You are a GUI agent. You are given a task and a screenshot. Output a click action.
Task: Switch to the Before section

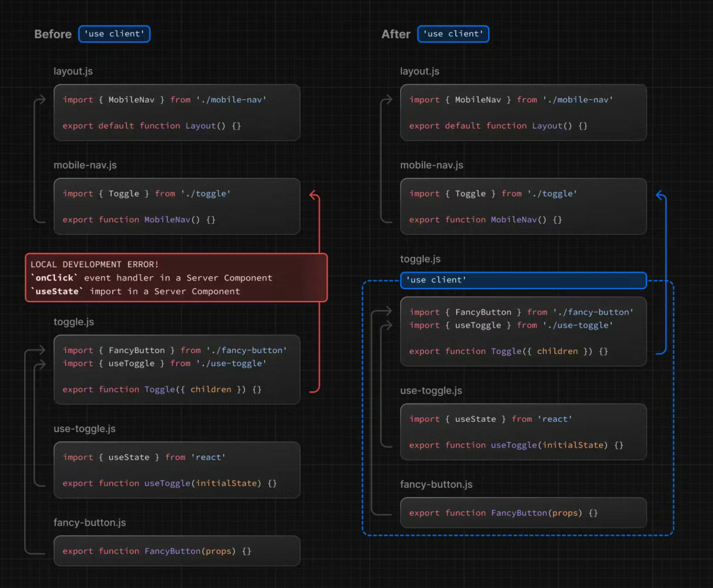pyautogui.click(x=52, y=34)
